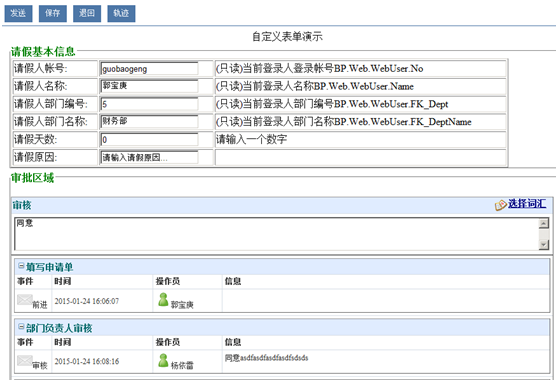Click the 审核 panel header label
This screenshot has height=382, width=558.
[22, 205]
